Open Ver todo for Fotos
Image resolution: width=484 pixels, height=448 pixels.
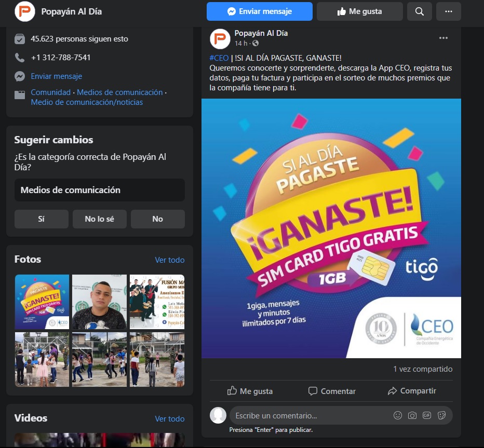point(170,260)
